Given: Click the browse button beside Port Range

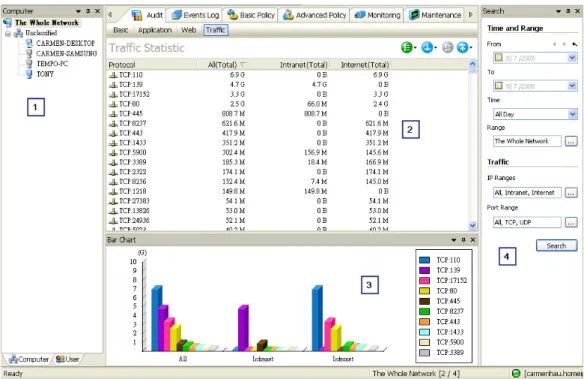Looking at the screenshot, I should point(571,222).
